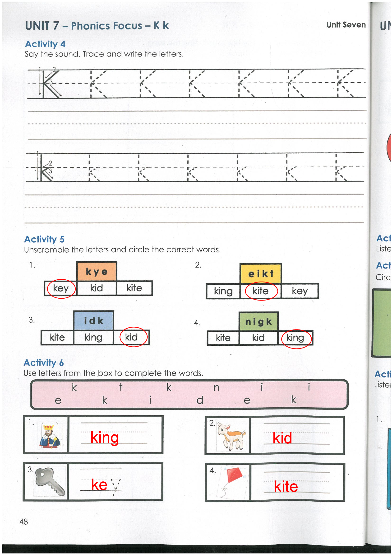Click the red "king" answer in Activity 6
Image resolution: width=392 pixels, height=555 pixels.
pos(105,438)
